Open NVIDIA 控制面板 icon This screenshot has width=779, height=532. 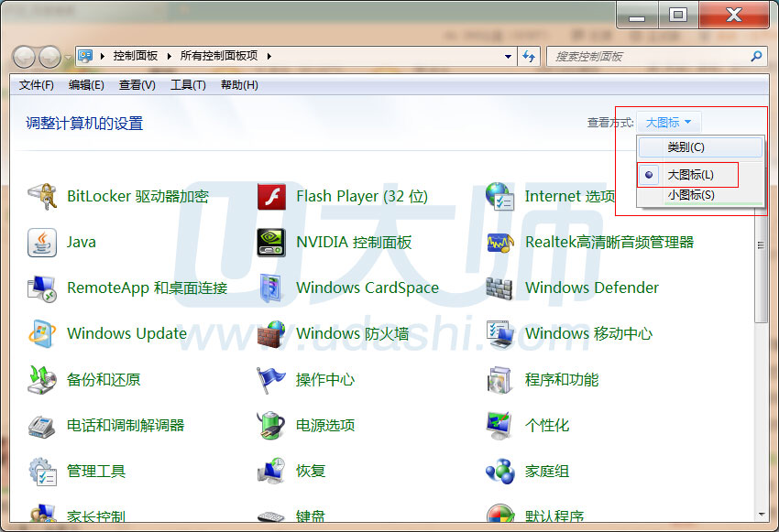(x=271, y=242)
